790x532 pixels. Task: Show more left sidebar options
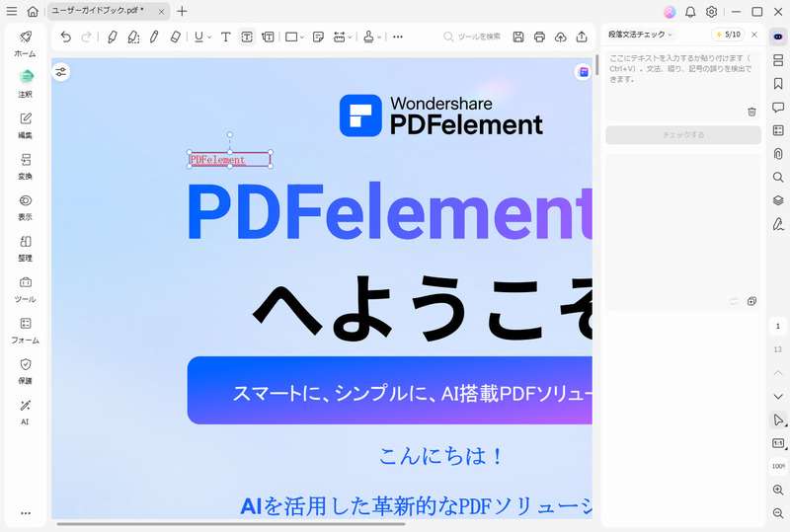[26, 513]
